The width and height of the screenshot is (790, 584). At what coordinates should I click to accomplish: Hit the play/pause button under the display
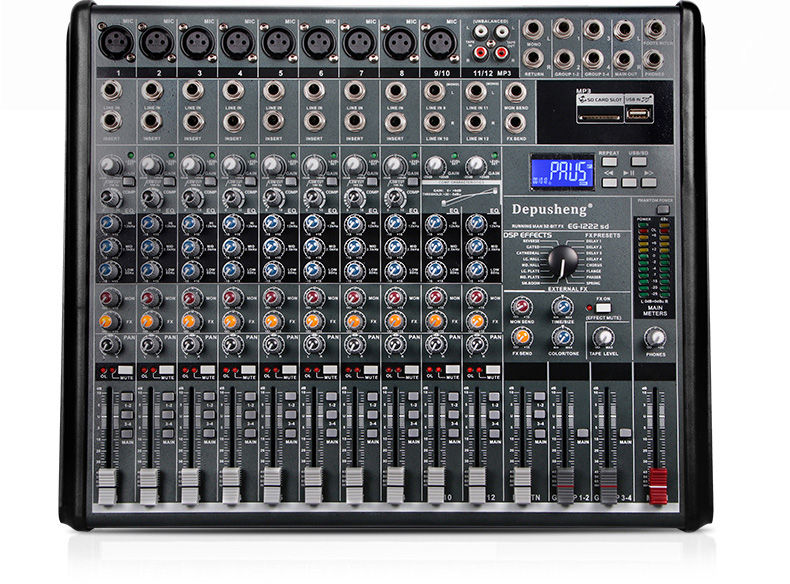629,182
